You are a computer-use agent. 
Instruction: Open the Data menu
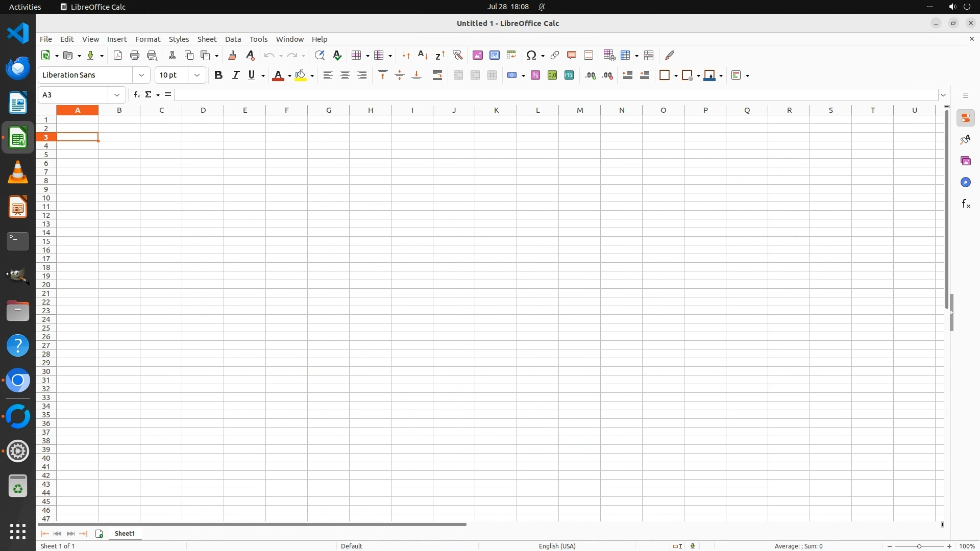click(233, 39)
